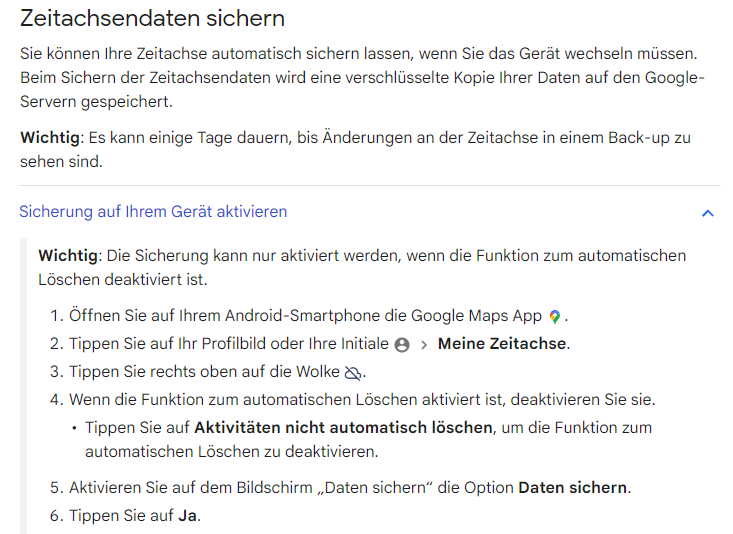Collapse section using the chevron-up arrow
The image size is (733, 534).
(708, 213)
